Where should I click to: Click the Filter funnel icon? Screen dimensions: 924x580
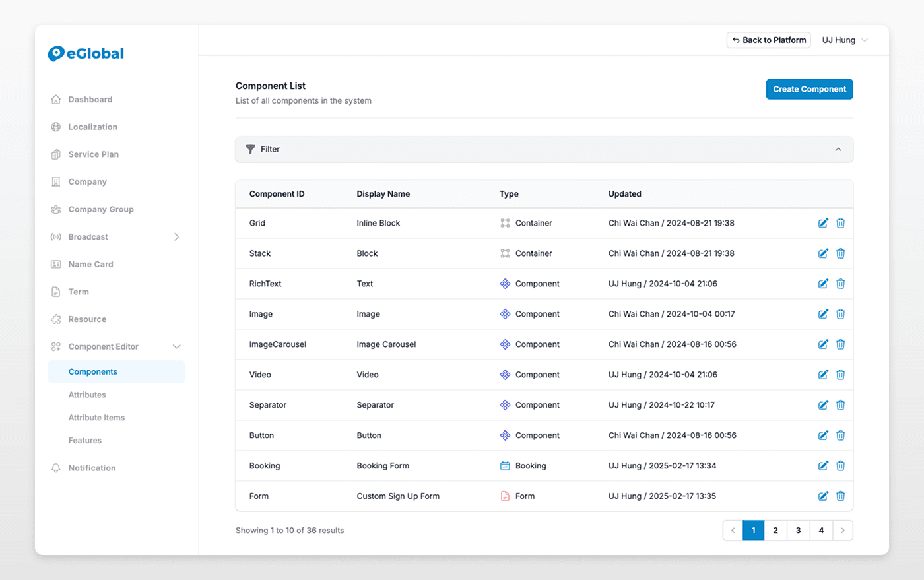(x=250, y=149)
